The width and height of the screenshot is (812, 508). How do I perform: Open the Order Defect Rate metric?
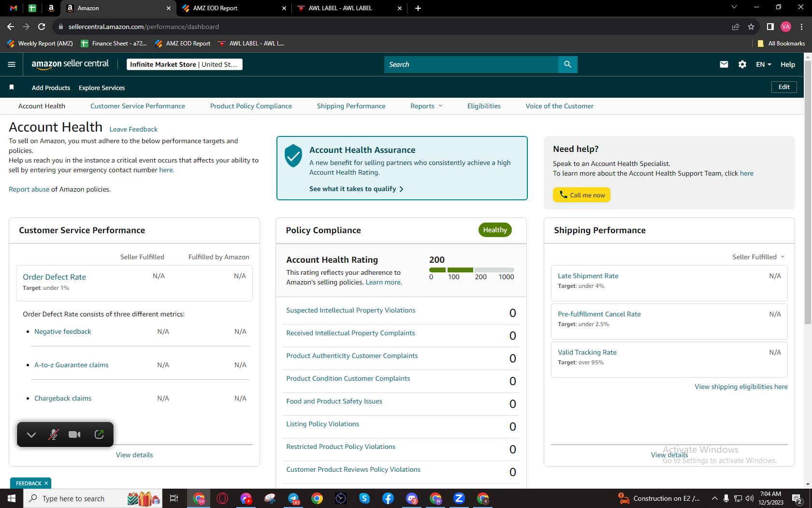[55, 277]
